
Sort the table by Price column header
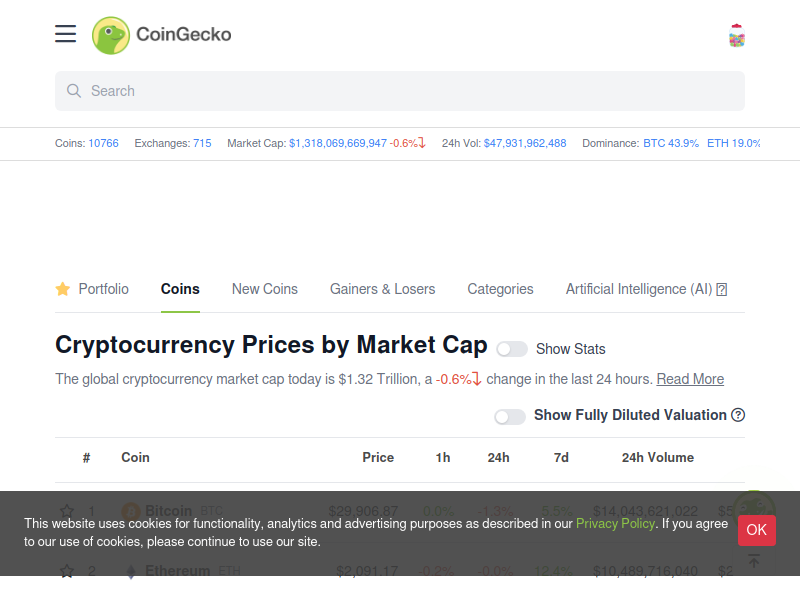pos(378,457)
